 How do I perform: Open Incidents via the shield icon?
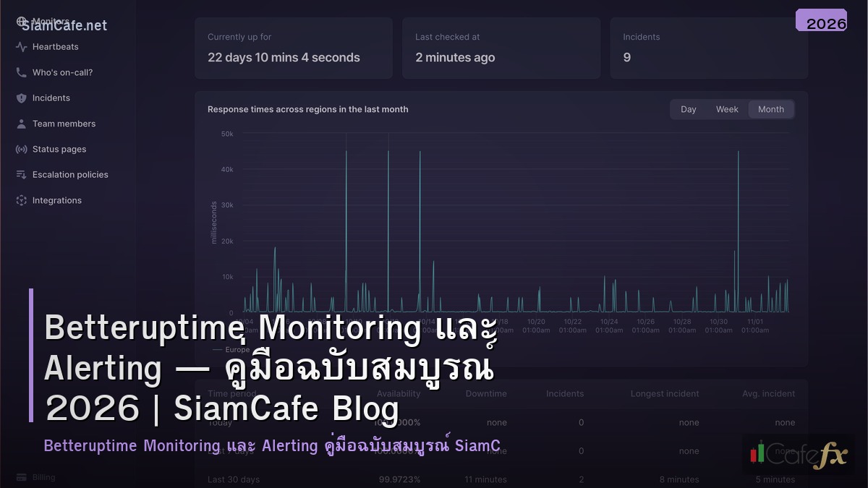[x=20, y=98]
